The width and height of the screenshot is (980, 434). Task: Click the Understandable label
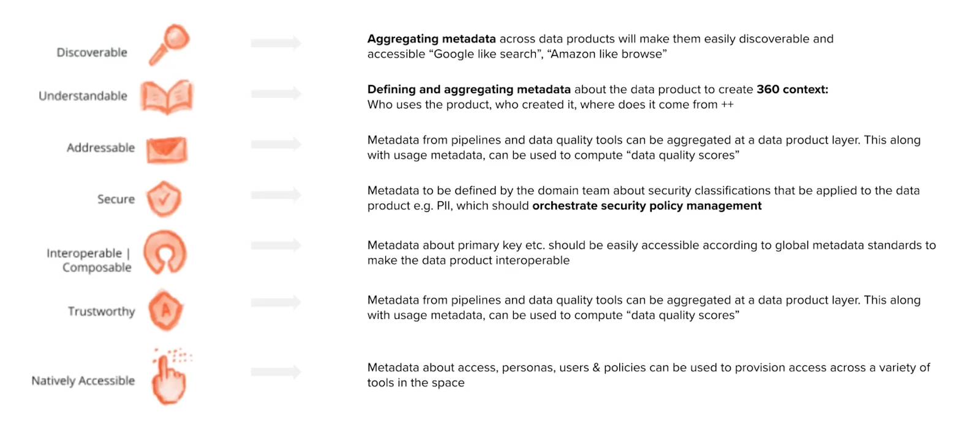tap(83, 96)
